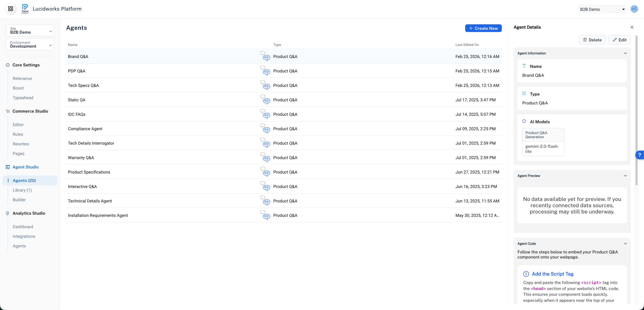The width and height of the screenshot is (644, 310).
Task: Click the Agent Studio icon in the sidebar
Action: tap(8, 167)
